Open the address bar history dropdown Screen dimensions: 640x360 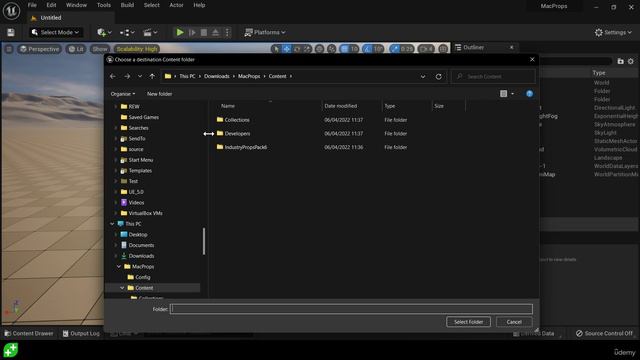click(x=423, y=76)
